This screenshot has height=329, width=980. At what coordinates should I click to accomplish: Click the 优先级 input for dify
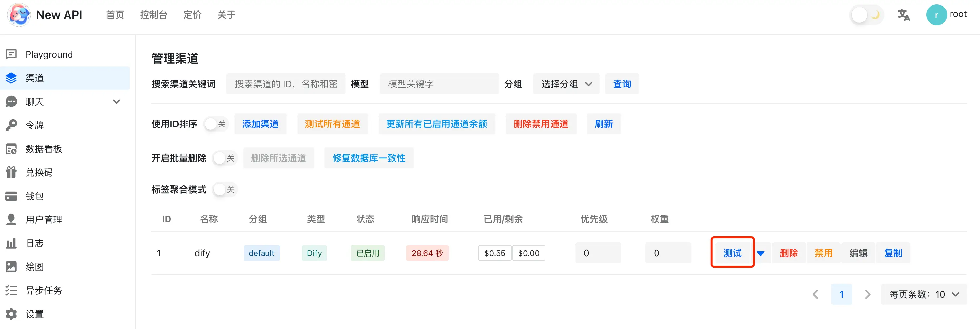(x=598, y=253)
